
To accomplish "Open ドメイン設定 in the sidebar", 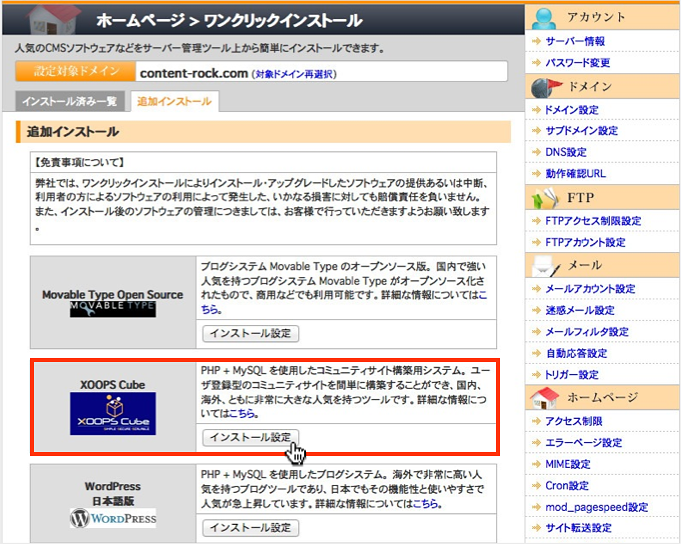I will [572, 110].
